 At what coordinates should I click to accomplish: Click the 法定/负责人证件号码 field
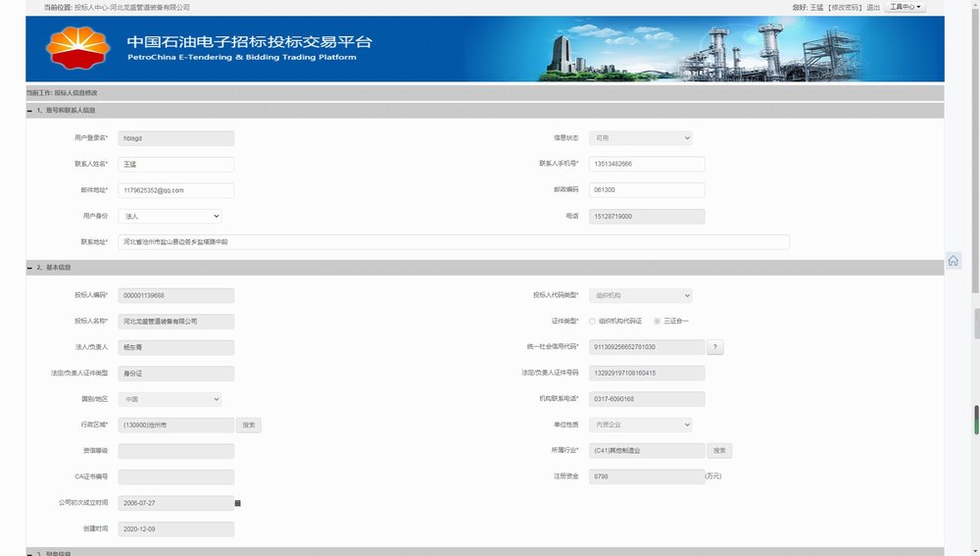coord(647,374)
